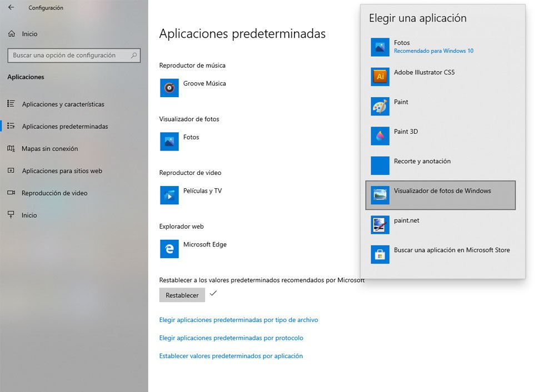Choose Groove Música as music player label

204,83
